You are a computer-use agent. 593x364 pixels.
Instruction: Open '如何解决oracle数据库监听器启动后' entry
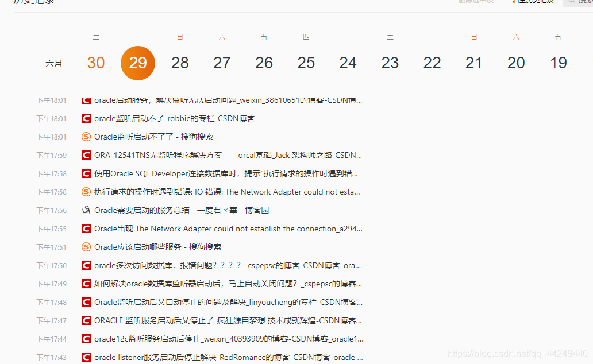coord(228,284)
